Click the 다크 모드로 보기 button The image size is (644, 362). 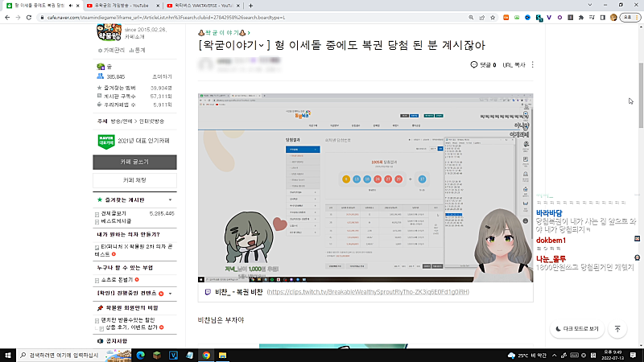point(577,329)
